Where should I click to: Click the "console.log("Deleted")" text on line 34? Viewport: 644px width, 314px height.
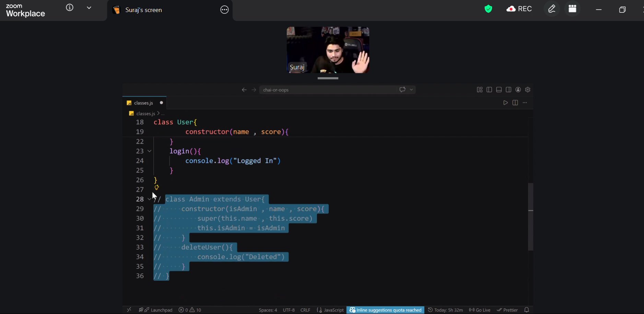[x=241, y=257]
